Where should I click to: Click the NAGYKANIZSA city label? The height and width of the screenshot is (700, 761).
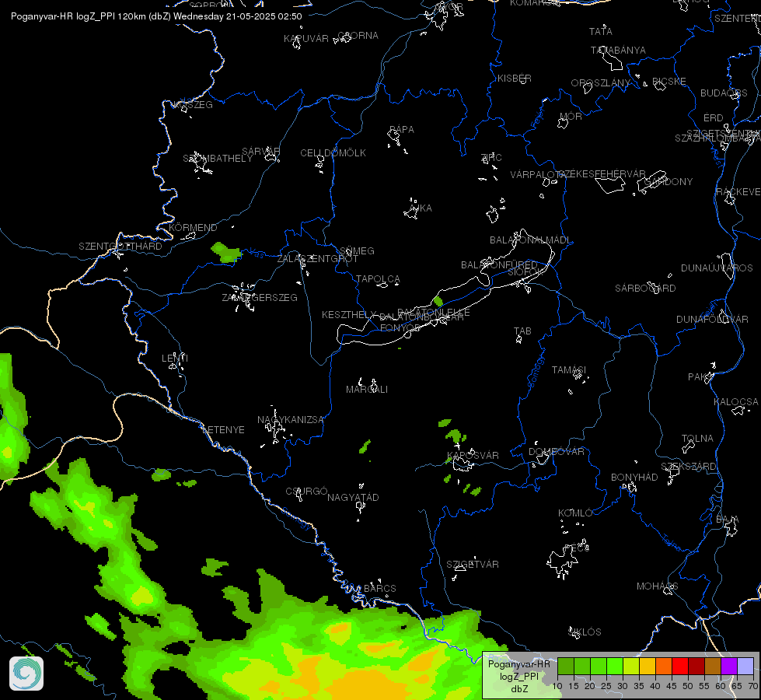(x=291, y=420)
